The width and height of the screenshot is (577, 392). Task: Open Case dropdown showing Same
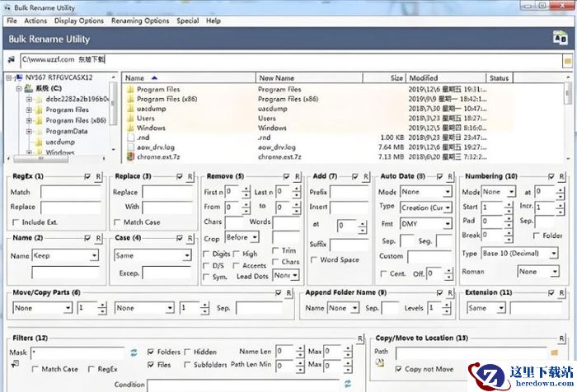tap(152, 255)
